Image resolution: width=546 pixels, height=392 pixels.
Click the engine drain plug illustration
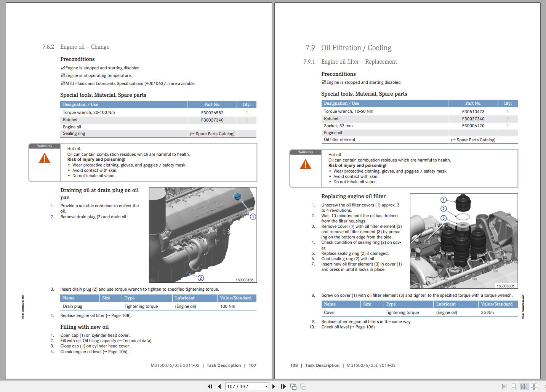coord(203,235)
